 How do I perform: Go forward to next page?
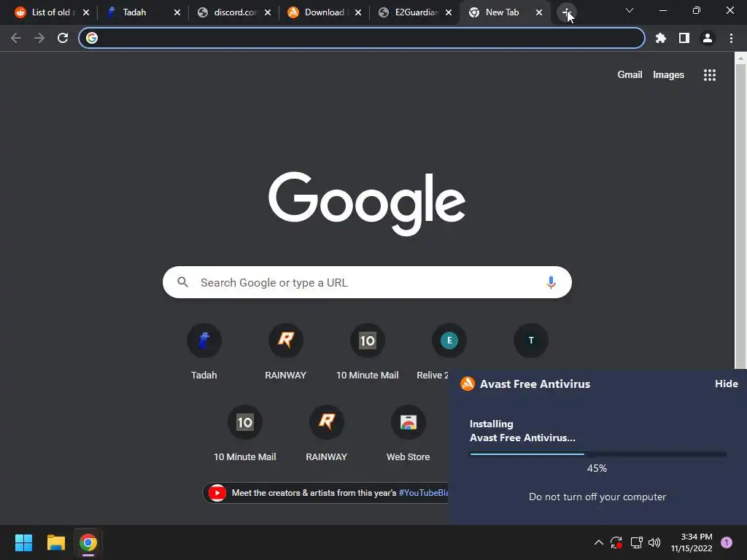tap(39, 38)
